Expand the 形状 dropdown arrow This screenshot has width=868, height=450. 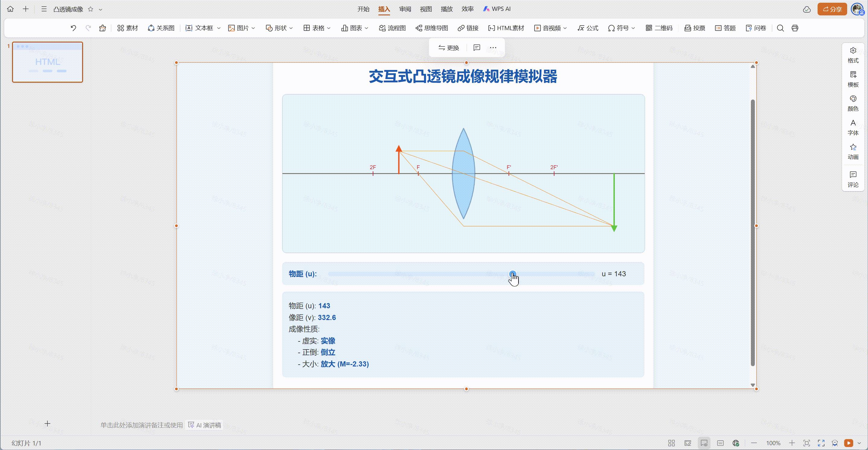point(291,28)
